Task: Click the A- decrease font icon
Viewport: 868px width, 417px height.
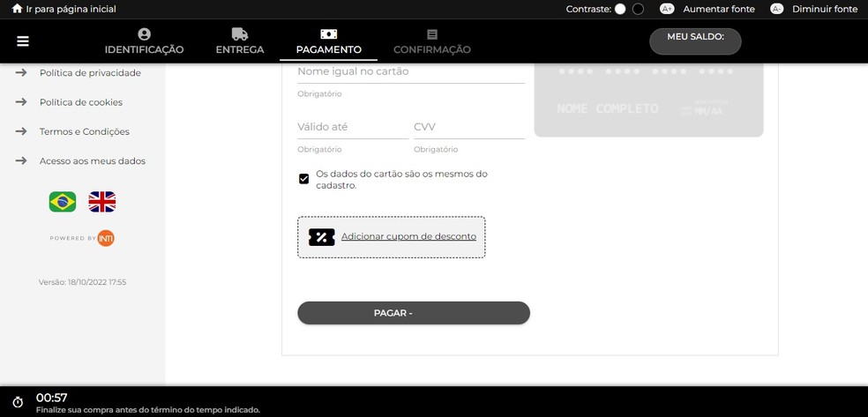Action: 776,9
